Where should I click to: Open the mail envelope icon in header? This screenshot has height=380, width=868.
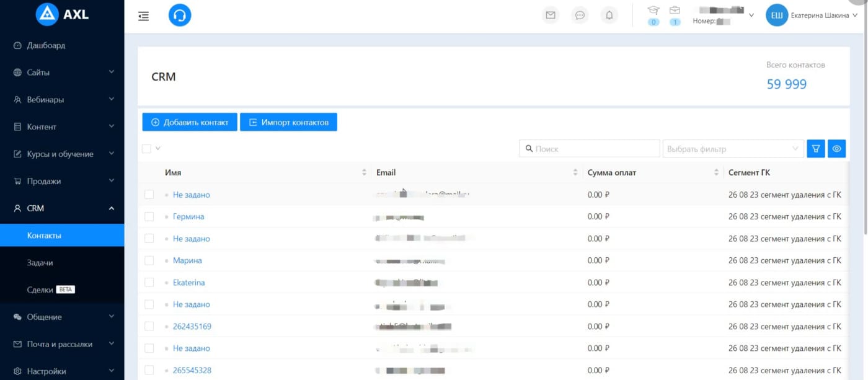pyautogui.click(x=550, y=15)
